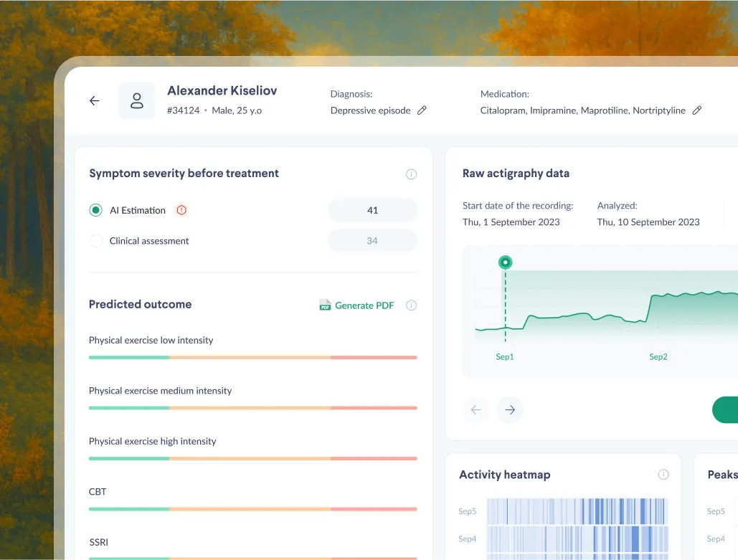The height and width of the screenshot is (560, 738).
Task: Show info for Predicted outcome
Action: pyautogui.click(x=412, y=305)
